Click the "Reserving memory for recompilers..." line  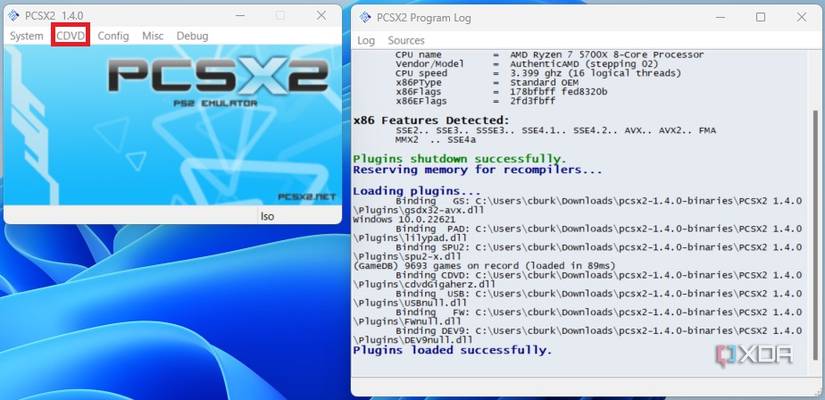pos(477,170)
